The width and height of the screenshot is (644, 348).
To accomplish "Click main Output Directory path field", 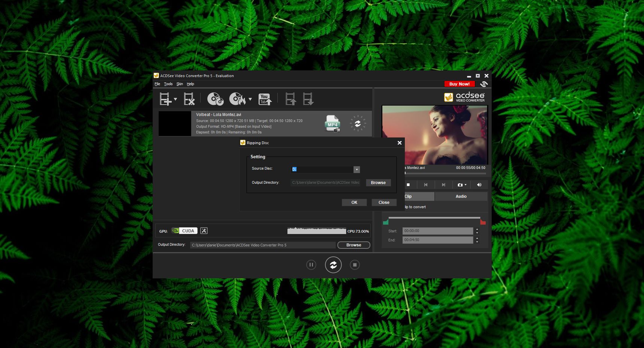I will pyautogui.click(x=263, y=245).
